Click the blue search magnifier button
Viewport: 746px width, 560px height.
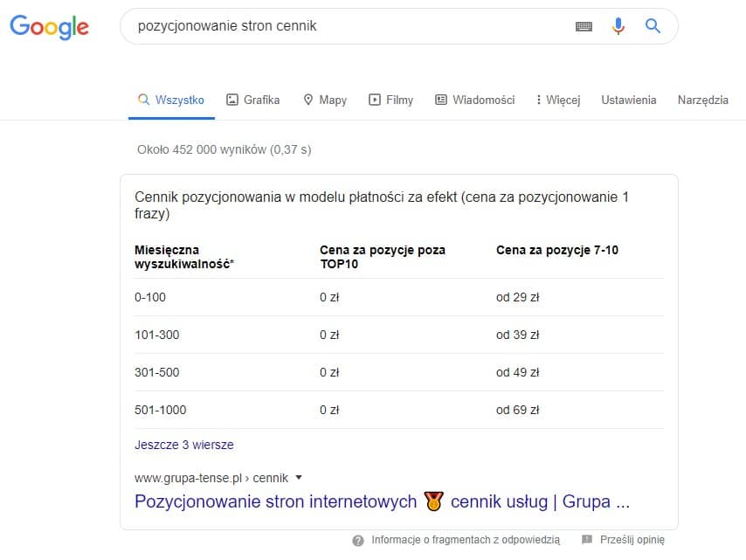[x=653, y=26]
